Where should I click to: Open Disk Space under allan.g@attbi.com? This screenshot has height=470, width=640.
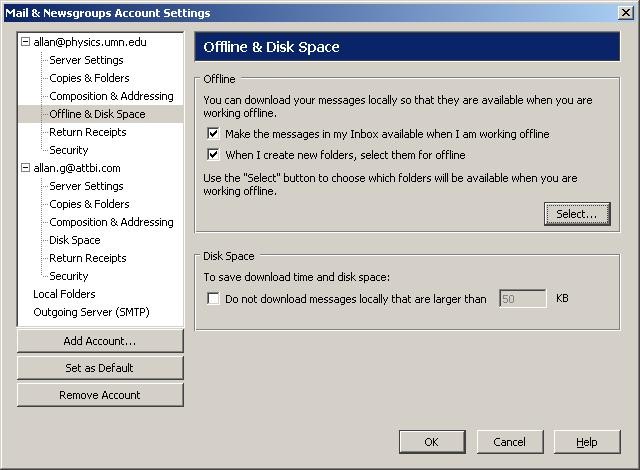pos(75,240)
